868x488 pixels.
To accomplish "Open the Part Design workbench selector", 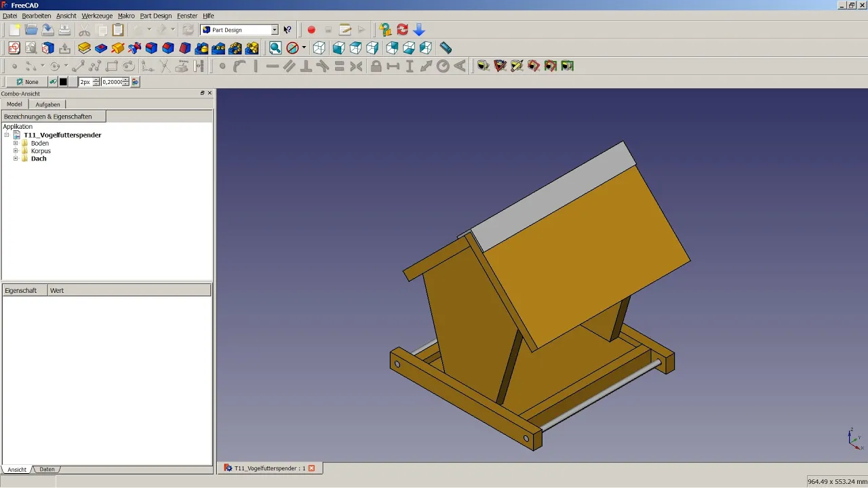I will [239, 30].
